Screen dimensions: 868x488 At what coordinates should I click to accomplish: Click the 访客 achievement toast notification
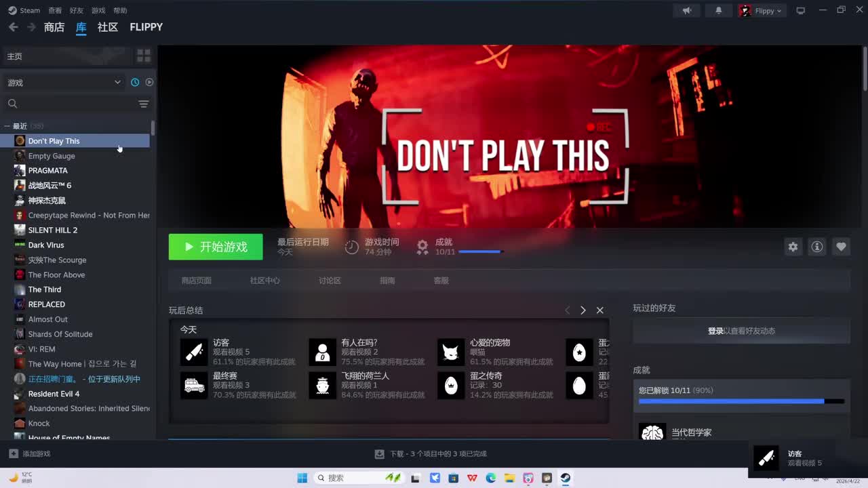(808, 458)
